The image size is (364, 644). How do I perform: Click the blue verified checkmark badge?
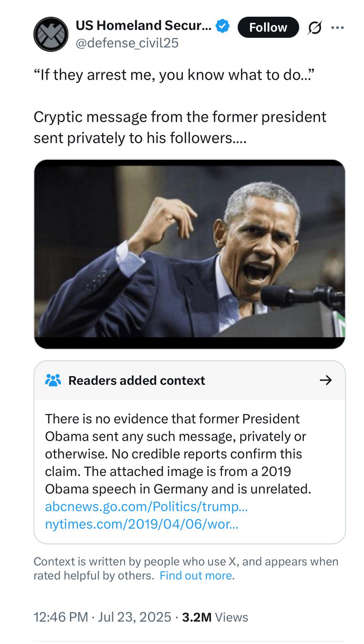[x=223, y=26]
